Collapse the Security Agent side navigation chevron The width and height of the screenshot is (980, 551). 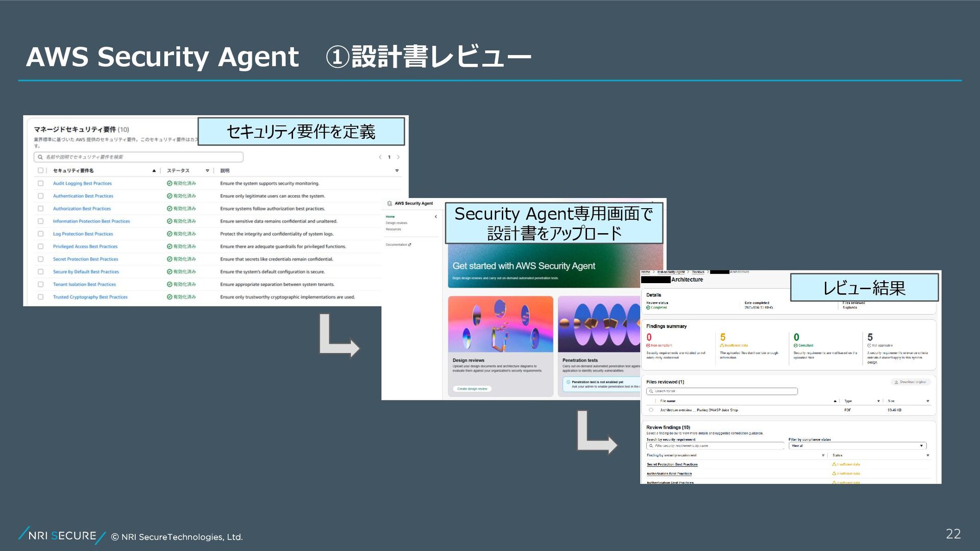[436, 217]
